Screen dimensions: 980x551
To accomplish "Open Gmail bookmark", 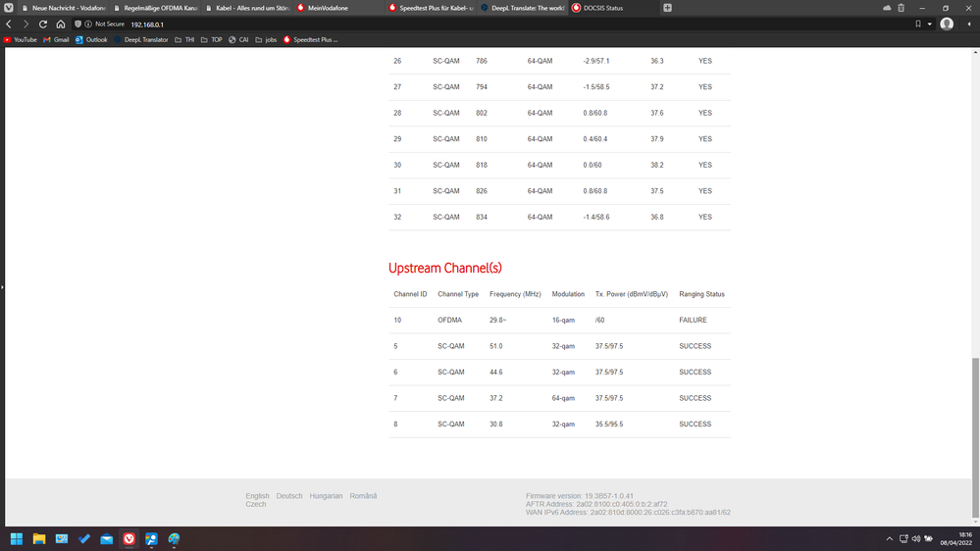I will tap(56, 39).
